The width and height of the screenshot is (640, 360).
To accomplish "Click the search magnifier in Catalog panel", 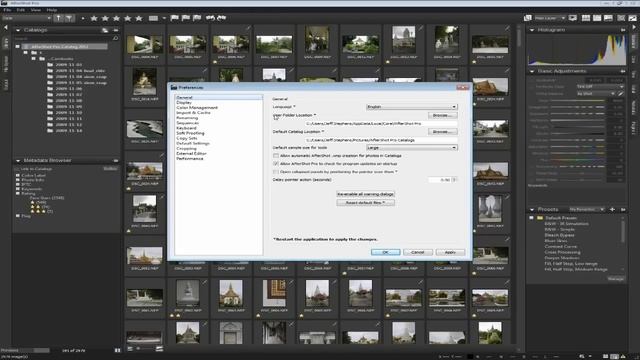I will click(x=116, y=38).
